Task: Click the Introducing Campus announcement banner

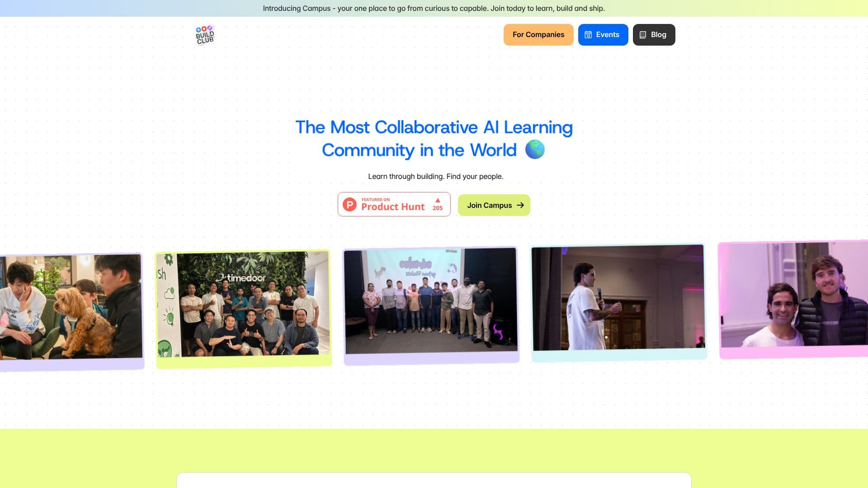Action: pos(434,8)
